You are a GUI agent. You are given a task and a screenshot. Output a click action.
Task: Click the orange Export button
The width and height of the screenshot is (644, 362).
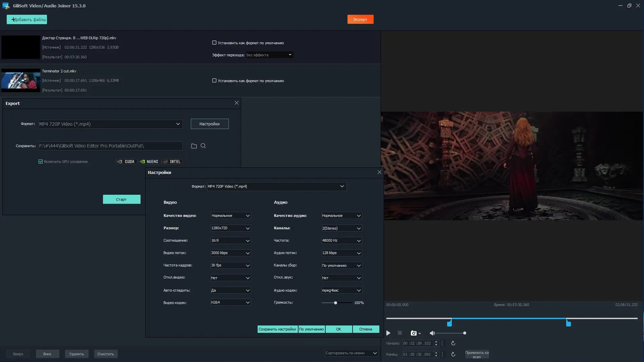tap(360, 19)
